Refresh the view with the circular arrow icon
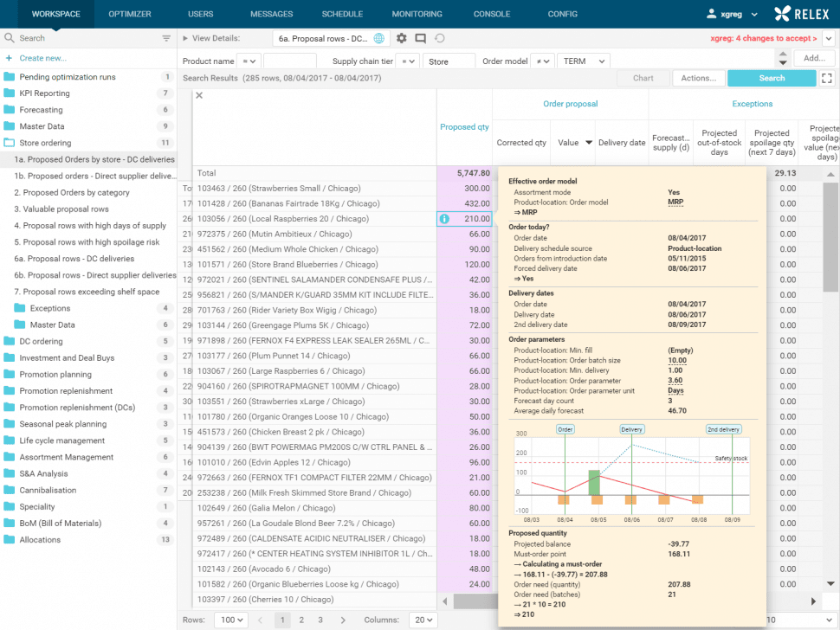 pyautogui.click(x=442, y=38)
